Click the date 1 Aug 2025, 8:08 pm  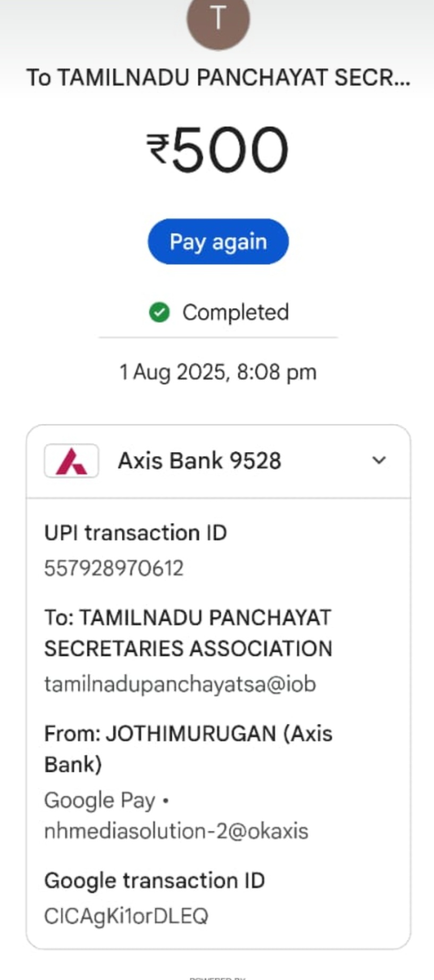(x=218, y=372)
